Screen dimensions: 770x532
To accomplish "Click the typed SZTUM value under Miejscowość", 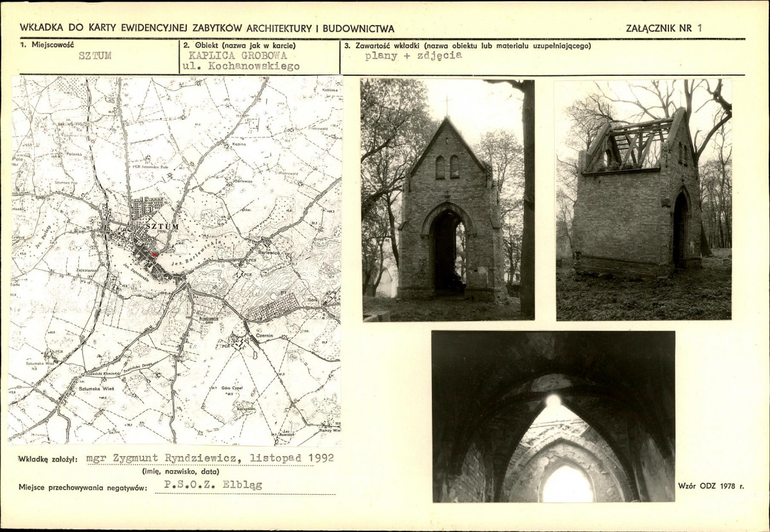I will tap(95, 56).
